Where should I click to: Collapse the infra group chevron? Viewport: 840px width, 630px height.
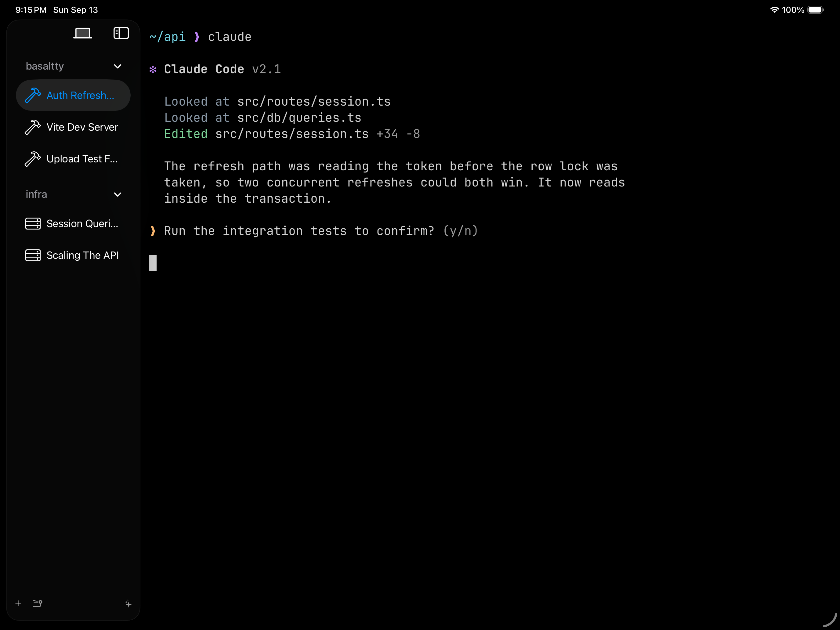(x=118, y=194)
